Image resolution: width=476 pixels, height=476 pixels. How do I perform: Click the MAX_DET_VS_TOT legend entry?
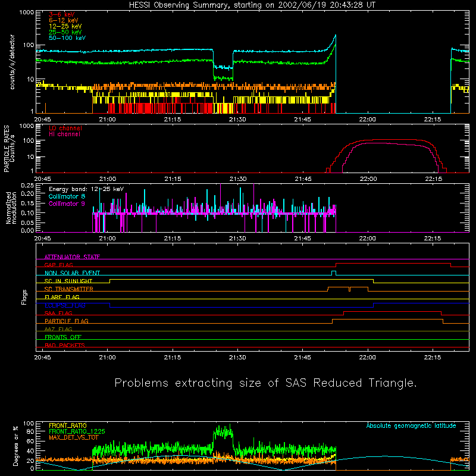(x=73, y=437)
